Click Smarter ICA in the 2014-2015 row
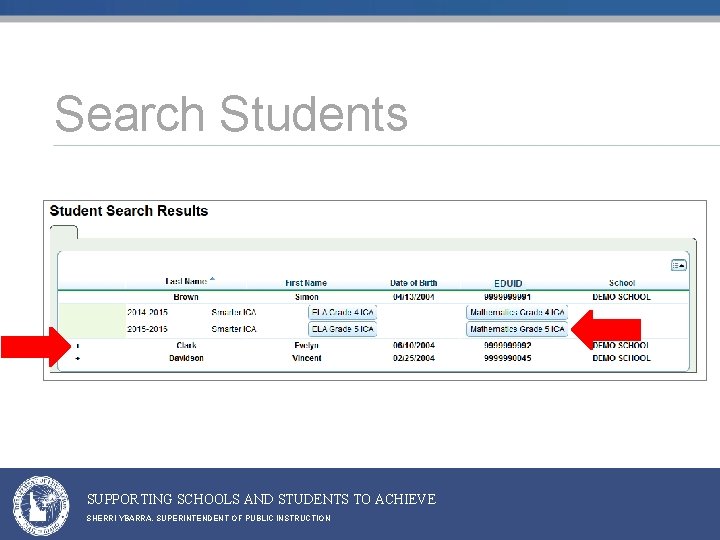 [234, 312]
